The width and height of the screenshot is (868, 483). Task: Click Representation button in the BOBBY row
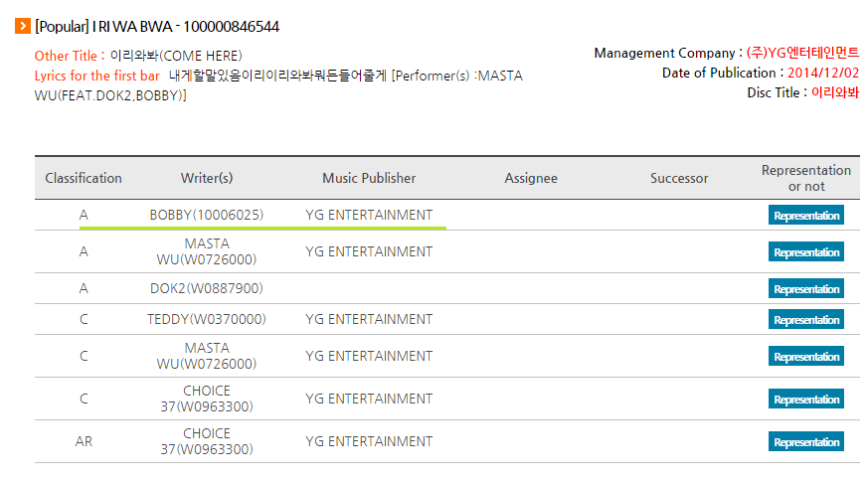click(x=806, y=216)
